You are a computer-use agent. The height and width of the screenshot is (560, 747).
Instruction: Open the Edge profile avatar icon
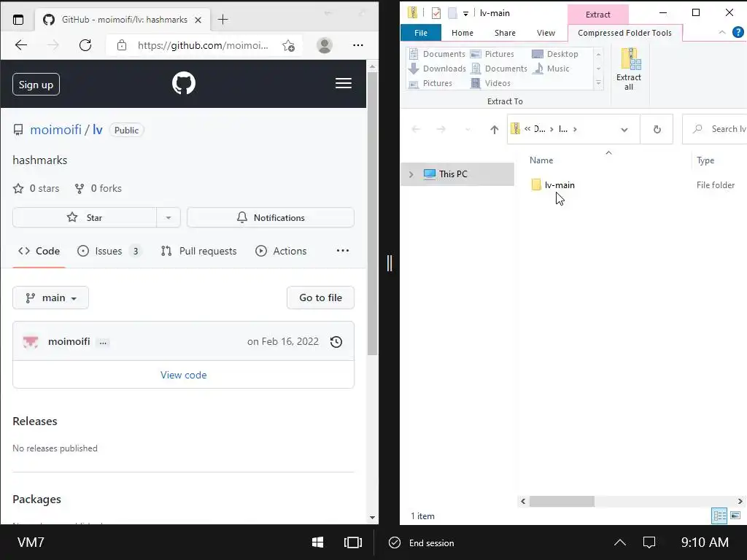pos(325,45)
